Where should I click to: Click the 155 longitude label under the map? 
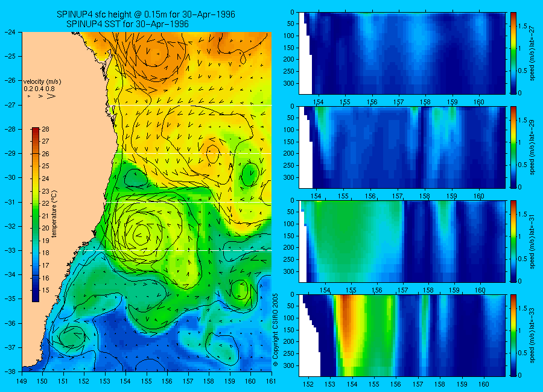pos(147,381)
